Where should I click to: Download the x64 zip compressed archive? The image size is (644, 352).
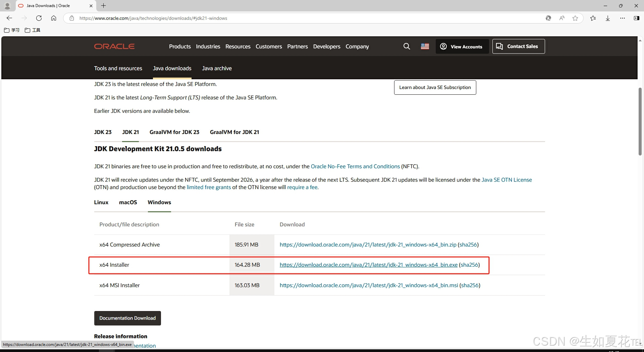pos(368,245)
